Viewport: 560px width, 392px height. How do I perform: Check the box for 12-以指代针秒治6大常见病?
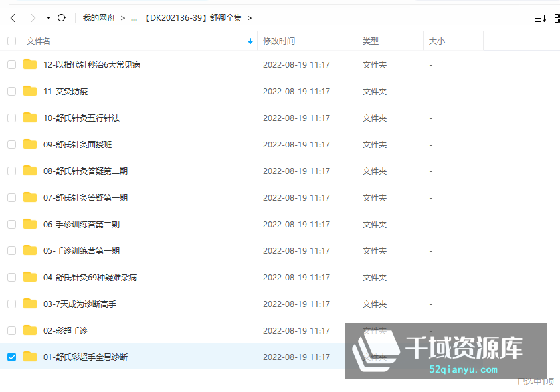[x=12, y=64]
